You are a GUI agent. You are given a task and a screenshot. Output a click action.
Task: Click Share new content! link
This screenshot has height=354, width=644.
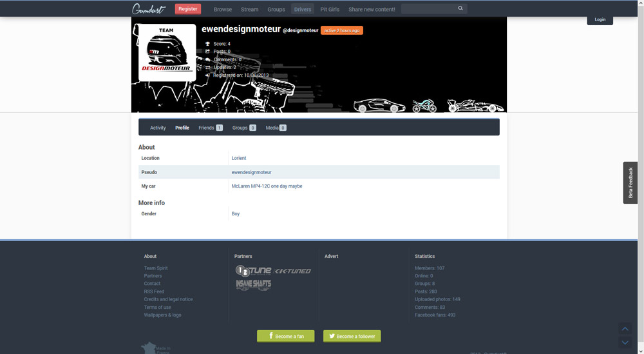[372, 9]
